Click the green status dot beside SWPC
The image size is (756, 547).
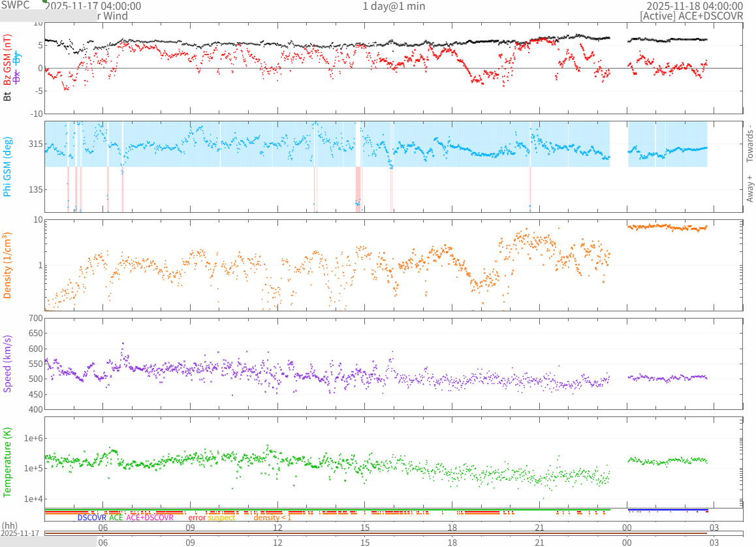(45, 2)
